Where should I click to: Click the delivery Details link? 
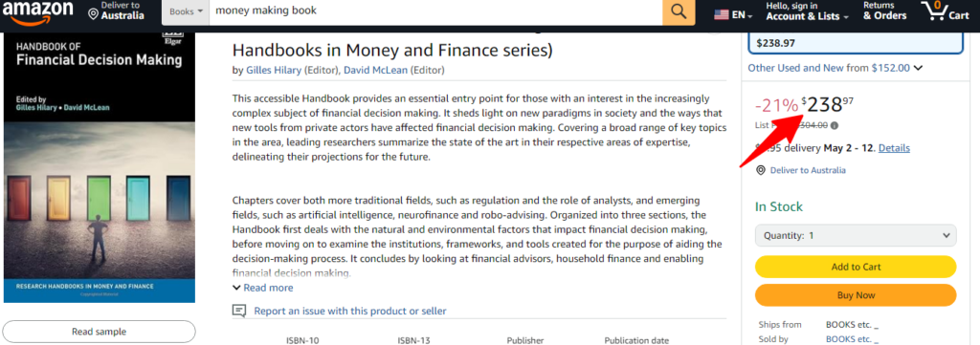pyautogui.click(x=894, y=148)
